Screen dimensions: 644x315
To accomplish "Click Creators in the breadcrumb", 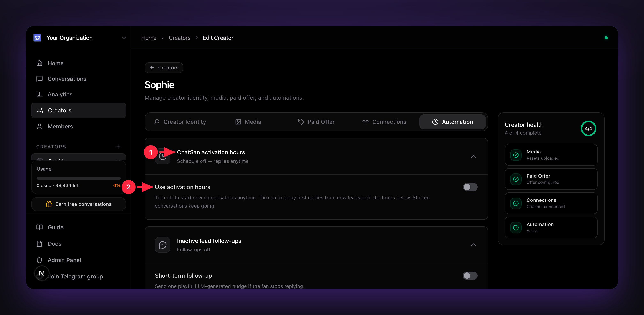I will pyautogui.click(x=179, y=38).
